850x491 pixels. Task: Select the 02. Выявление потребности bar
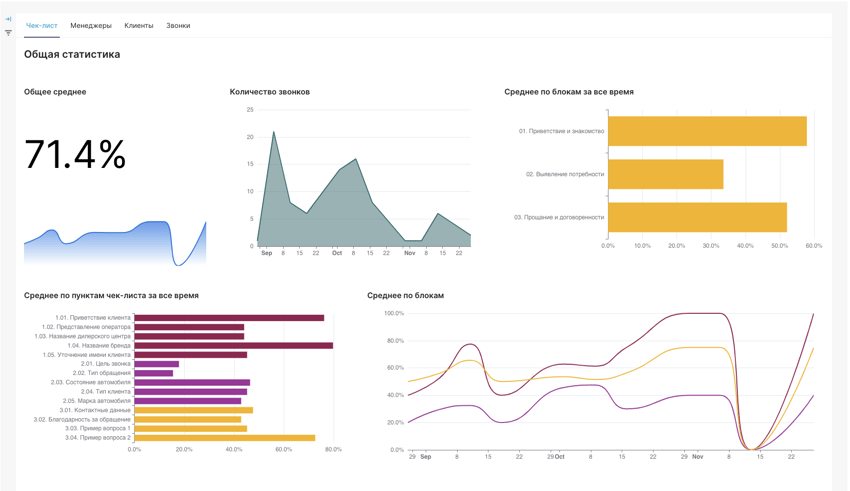pos(665,174)
